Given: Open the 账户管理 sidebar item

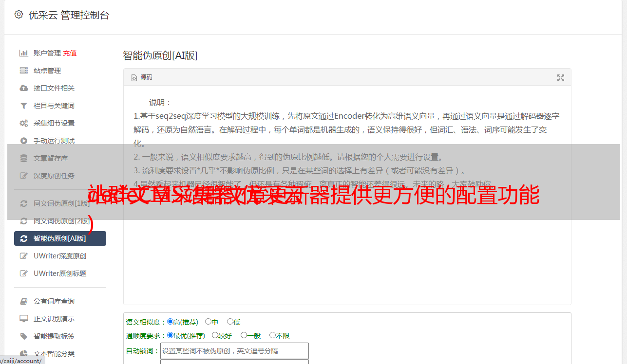Looking at the screenshot, I should point(47,53).
